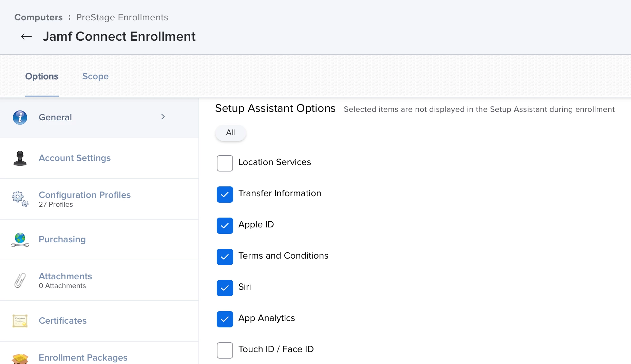The image size is (631, 364).
Task: Click the PreStage Enrollments breadcrumb
Action: 122,17
